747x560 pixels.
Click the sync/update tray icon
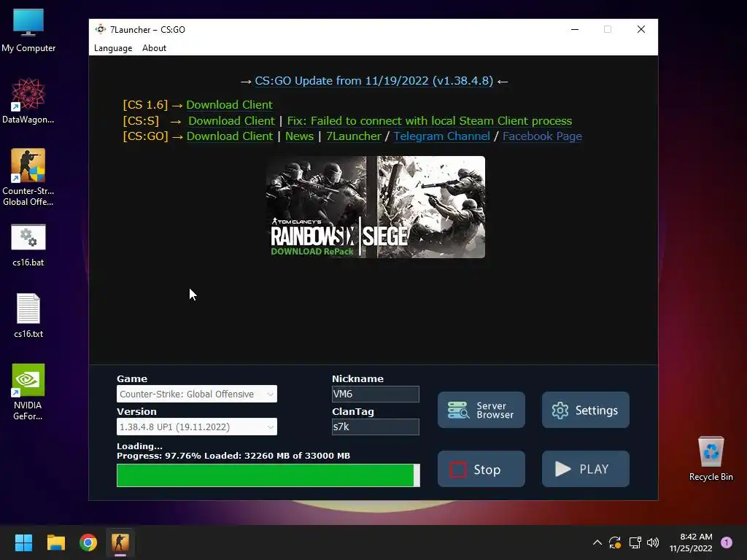coord(615,542)
